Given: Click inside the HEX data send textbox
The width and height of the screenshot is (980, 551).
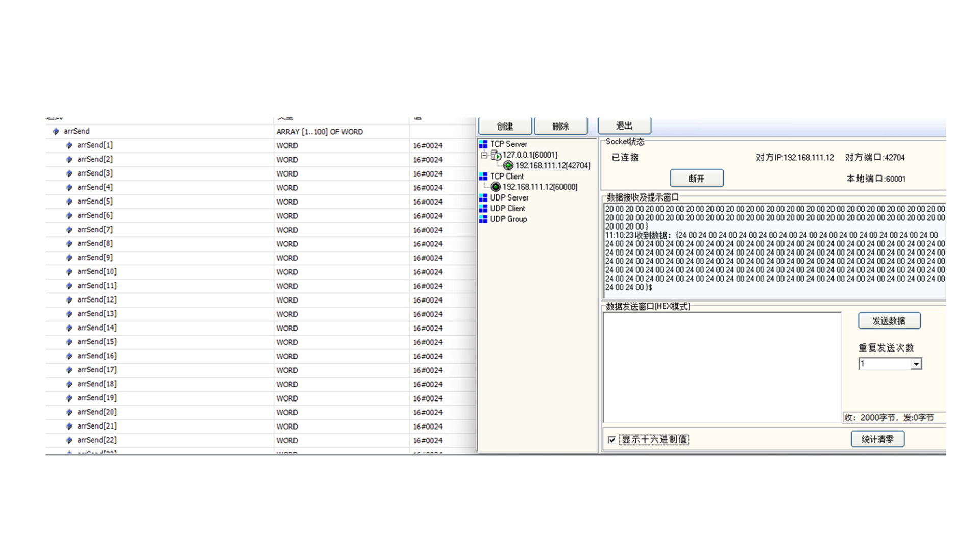Looking at the screenshot, I should (722, 367).
